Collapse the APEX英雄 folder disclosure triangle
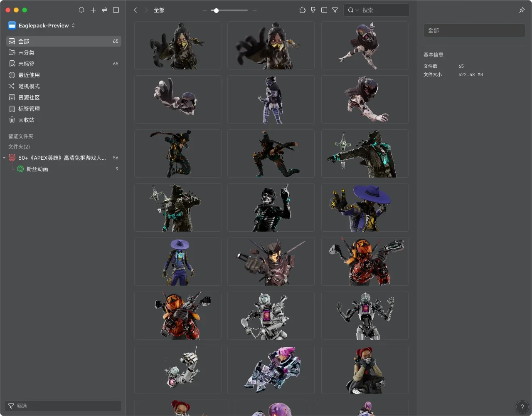 click(4, 158)
